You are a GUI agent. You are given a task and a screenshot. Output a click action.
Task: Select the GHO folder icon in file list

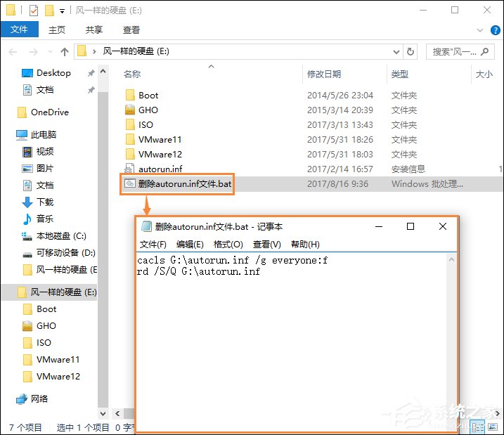coord(130,110)
